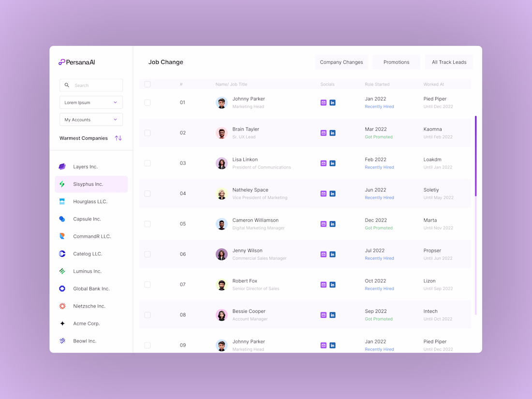This screenshot has height=399, width=532.
Task: Toggle Warmest Companies sort arrows
Action: [x=118, y=138]
